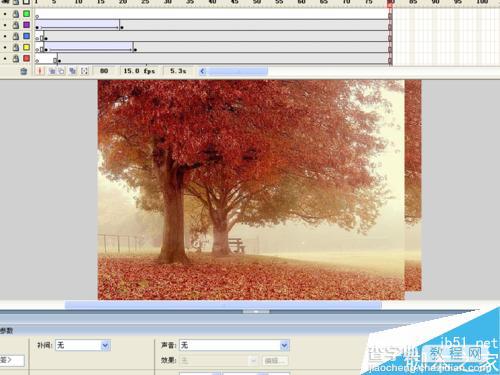
Task: Turn on Onion Skin Outlines
Action: 61,71
